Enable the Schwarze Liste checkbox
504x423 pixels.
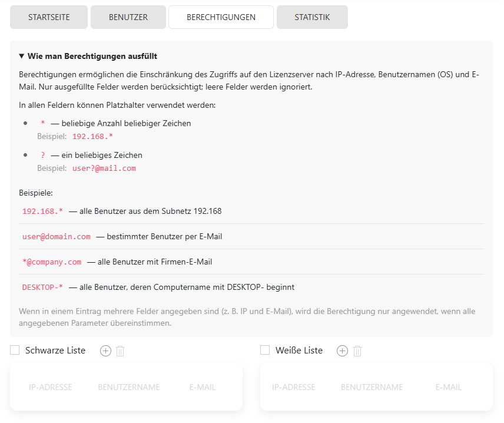[x=15, y=351]
